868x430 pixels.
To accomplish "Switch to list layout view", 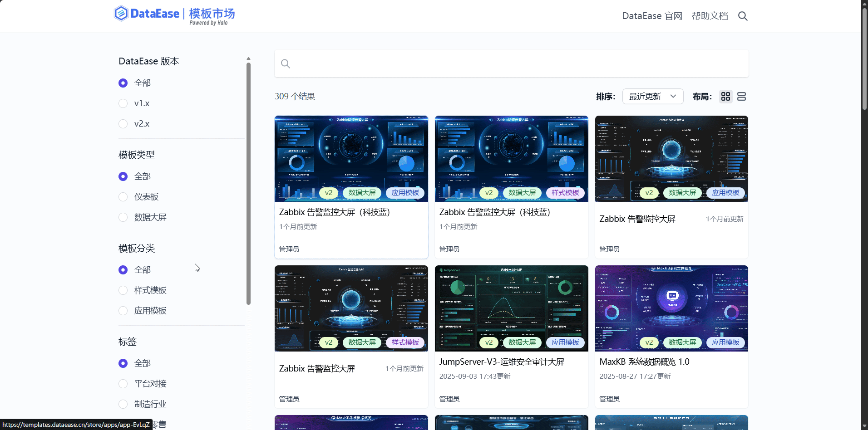I will pos(741,97).
